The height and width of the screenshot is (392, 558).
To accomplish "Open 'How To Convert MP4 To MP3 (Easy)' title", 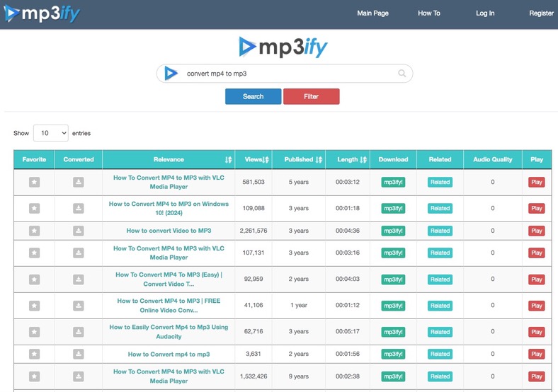I will [169, 279].
